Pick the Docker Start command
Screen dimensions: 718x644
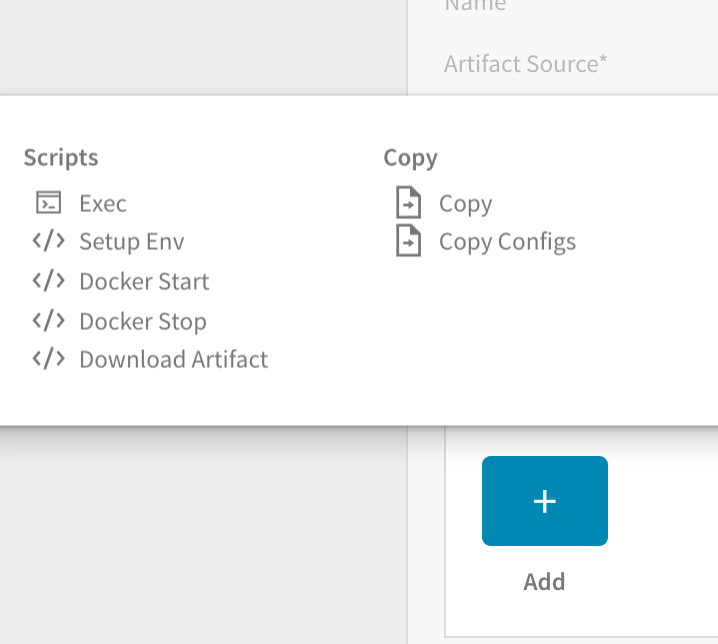pyautogui.click(x=144, y=281)
